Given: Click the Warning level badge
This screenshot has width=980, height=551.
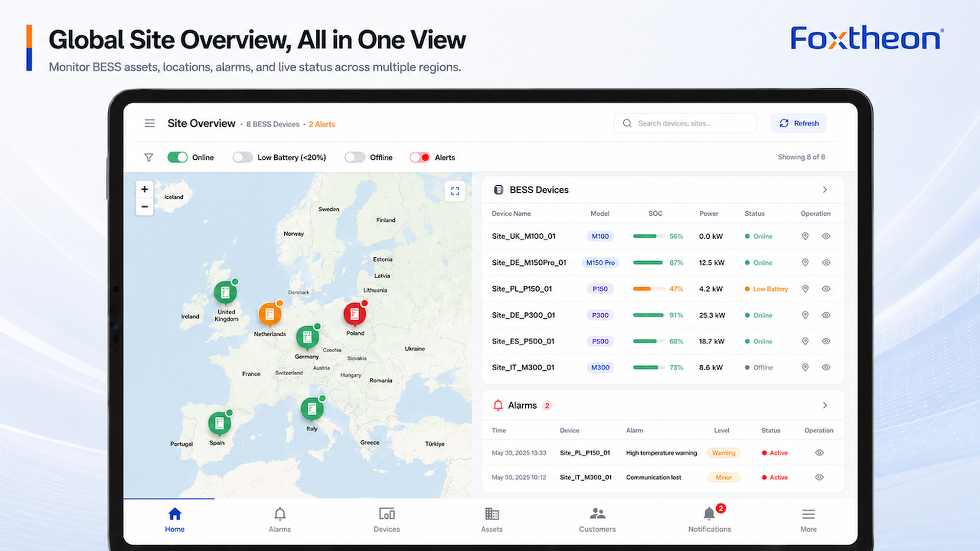Looking at the screenshot, I should click(x=724, y=453).
